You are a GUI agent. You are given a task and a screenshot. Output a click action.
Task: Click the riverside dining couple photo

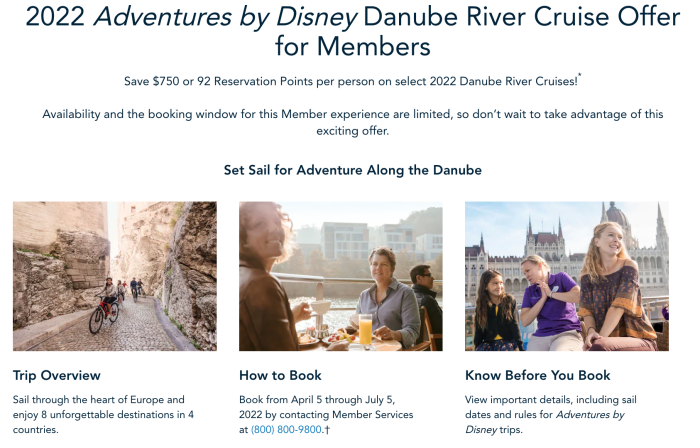point(340,276)
